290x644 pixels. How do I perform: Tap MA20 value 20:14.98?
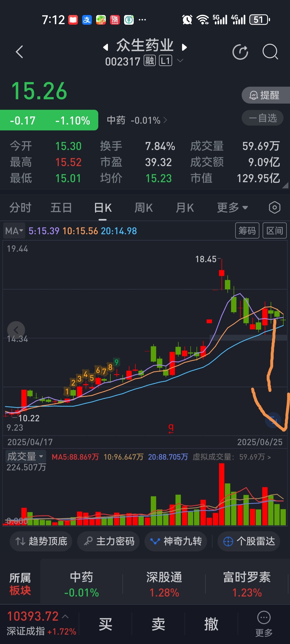pos(119,231)
